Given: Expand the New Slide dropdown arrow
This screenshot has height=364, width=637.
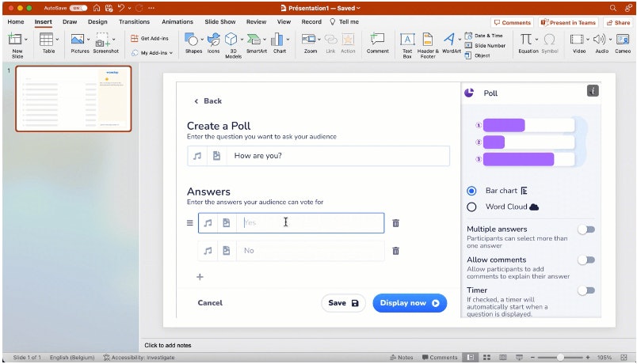Looking at the screenshot, I should [26, 40].
